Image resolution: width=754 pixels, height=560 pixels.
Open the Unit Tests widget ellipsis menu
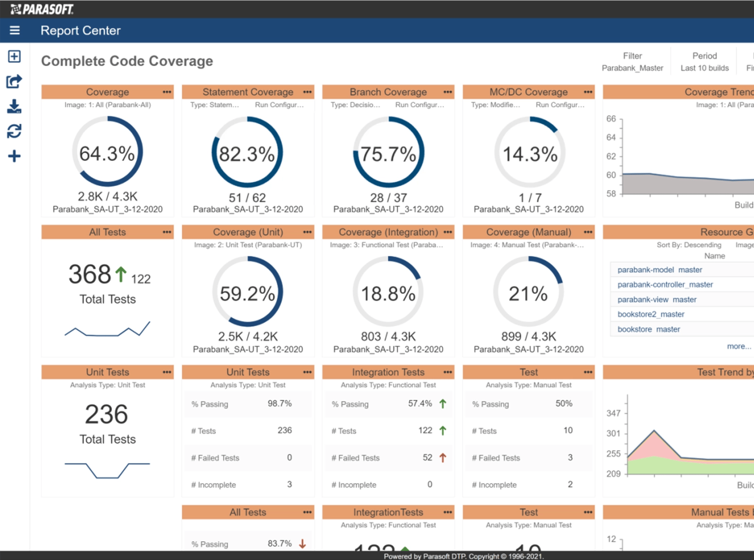(166, 372)
